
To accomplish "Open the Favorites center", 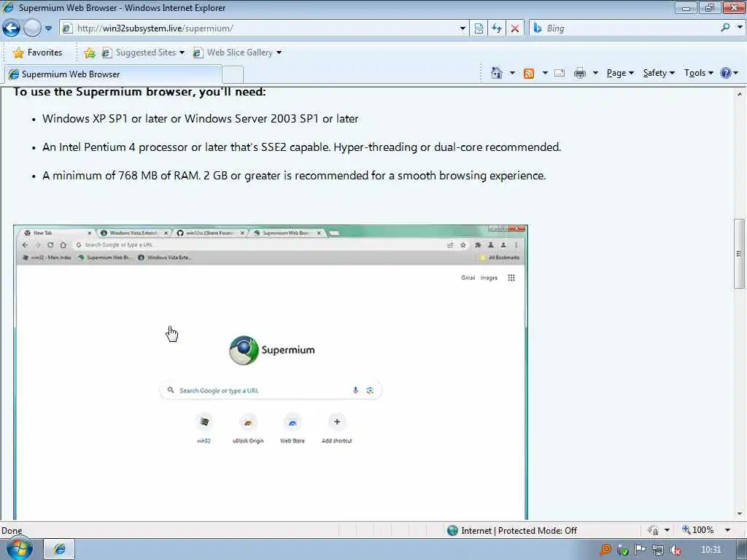I will (38, 52).
